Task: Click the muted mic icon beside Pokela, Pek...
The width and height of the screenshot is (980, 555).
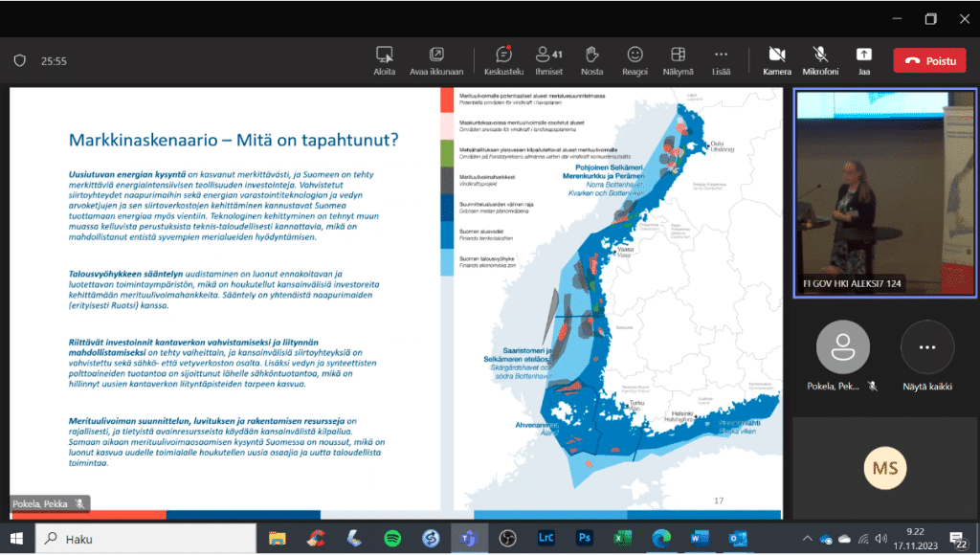Action: (873, 387)
